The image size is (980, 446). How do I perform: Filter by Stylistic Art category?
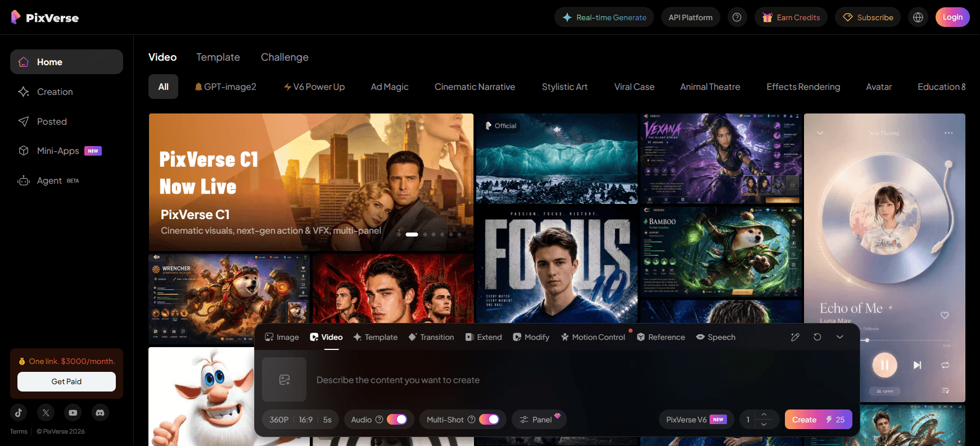pos(564,87)
